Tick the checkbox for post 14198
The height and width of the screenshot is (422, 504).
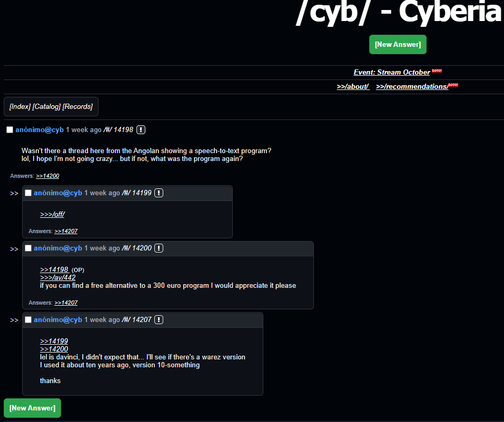pos(9,130)
